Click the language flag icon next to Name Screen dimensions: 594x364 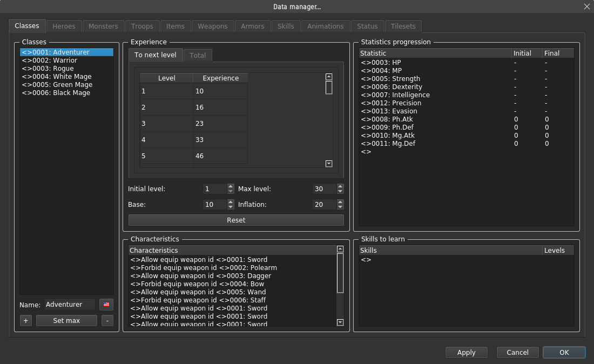[106, 305]
